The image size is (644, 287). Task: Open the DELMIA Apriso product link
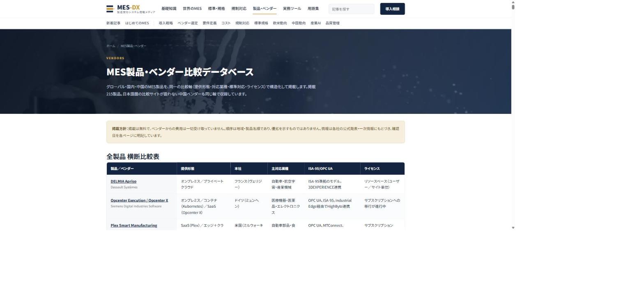pos(124,181)
